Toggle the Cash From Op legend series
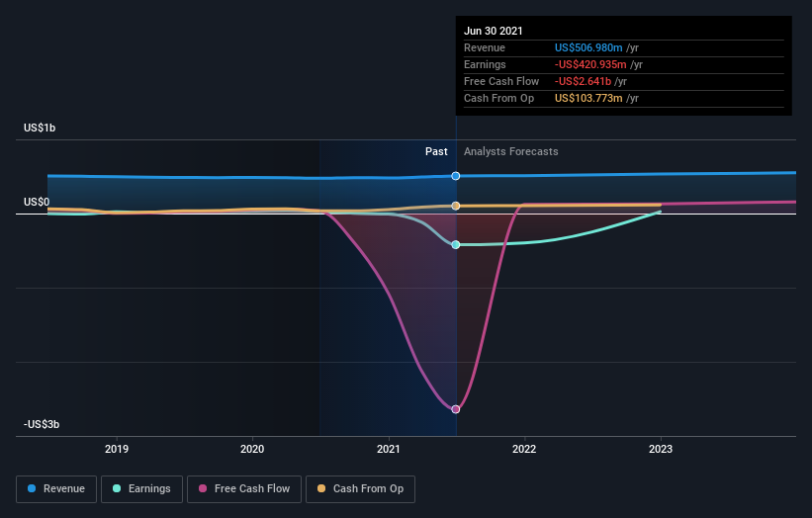The image size is (812, 518). (x=360, y=489)
